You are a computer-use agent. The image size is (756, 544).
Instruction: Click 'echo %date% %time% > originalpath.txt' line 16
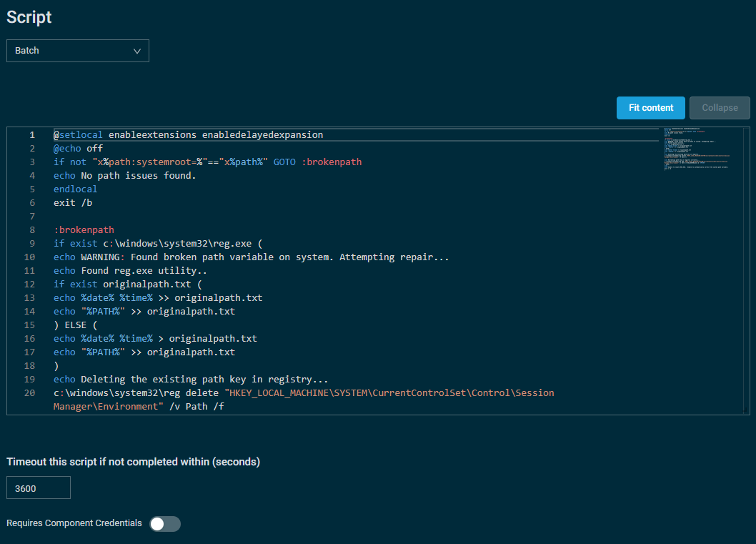(155, 339)
